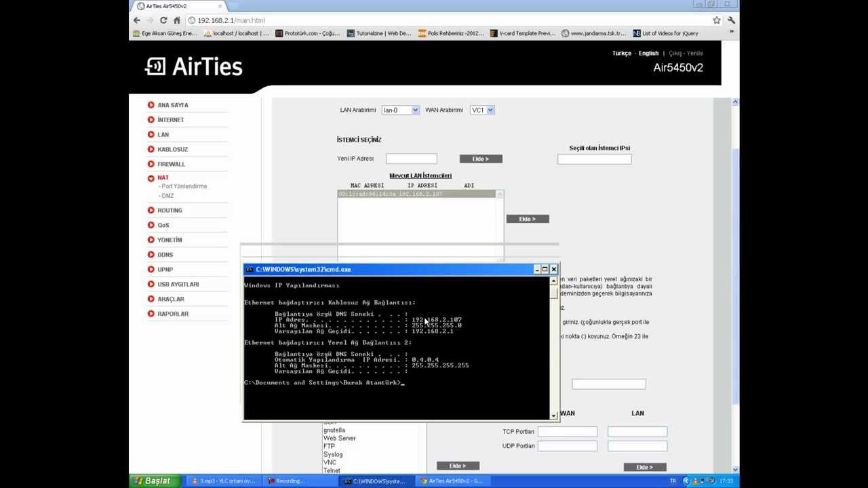
Task: Open Port Yönlendirme submenu link
Action: (184, 186)
